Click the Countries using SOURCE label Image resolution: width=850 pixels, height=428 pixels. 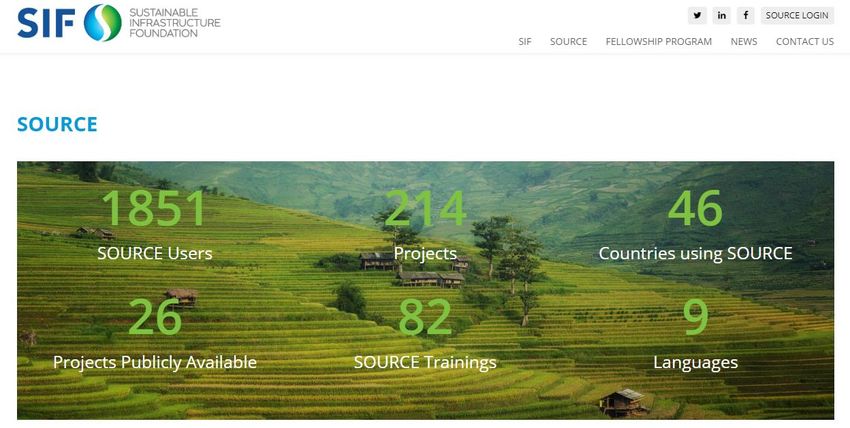696,254
